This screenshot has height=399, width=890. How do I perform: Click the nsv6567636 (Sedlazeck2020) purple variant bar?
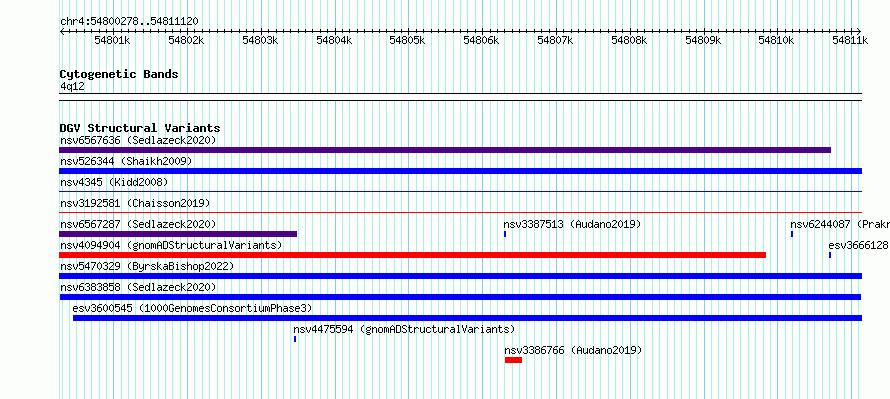pos(445,150)
